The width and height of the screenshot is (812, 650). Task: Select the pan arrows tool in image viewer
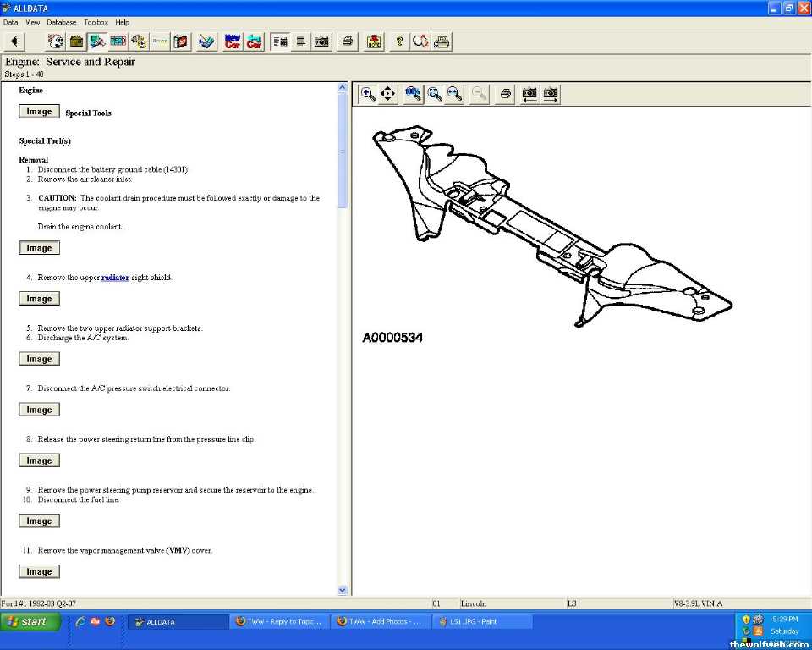pyautogui.click(x=388, y=94)
